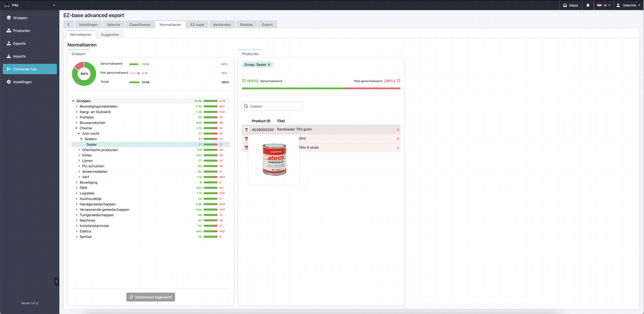The image size is (644, 314).
Task: Open the nl language dropdown
Action: (603, 5)
